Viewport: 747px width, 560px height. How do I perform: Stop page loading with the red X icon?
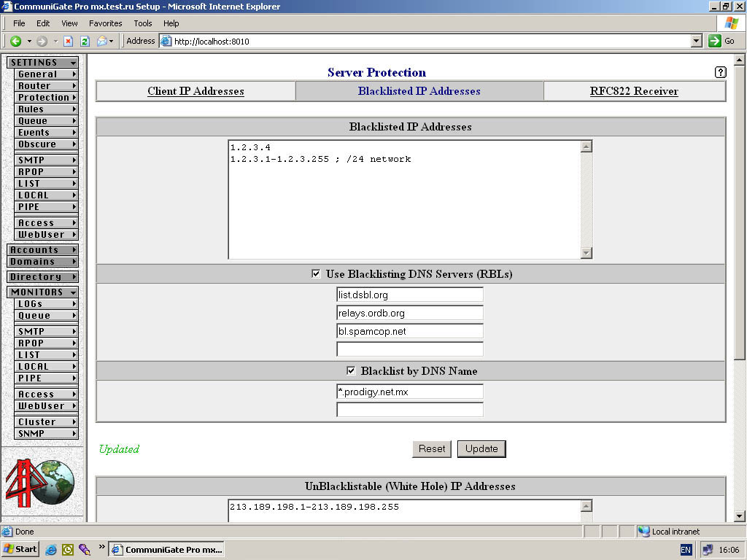point(68,42)
